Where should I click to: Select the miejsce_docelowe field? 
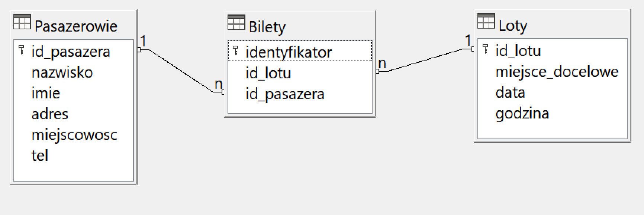click(x=557, y=72)
